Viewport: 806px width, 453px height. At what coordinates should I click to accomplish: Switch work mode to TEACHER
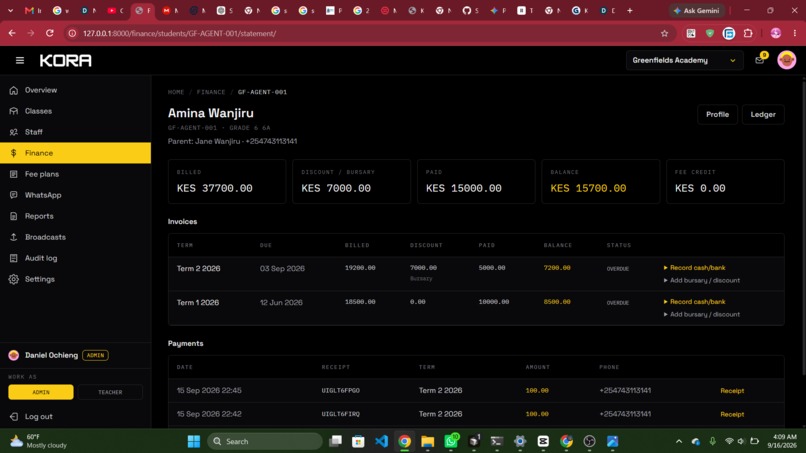coord(110,392)
